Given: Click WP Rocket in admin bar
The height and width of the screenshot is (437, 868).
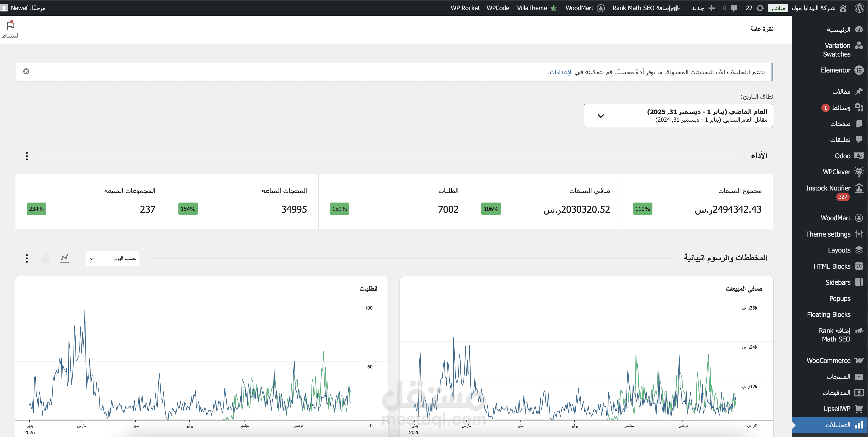Looking at the screenshot, I should point(465,8).
